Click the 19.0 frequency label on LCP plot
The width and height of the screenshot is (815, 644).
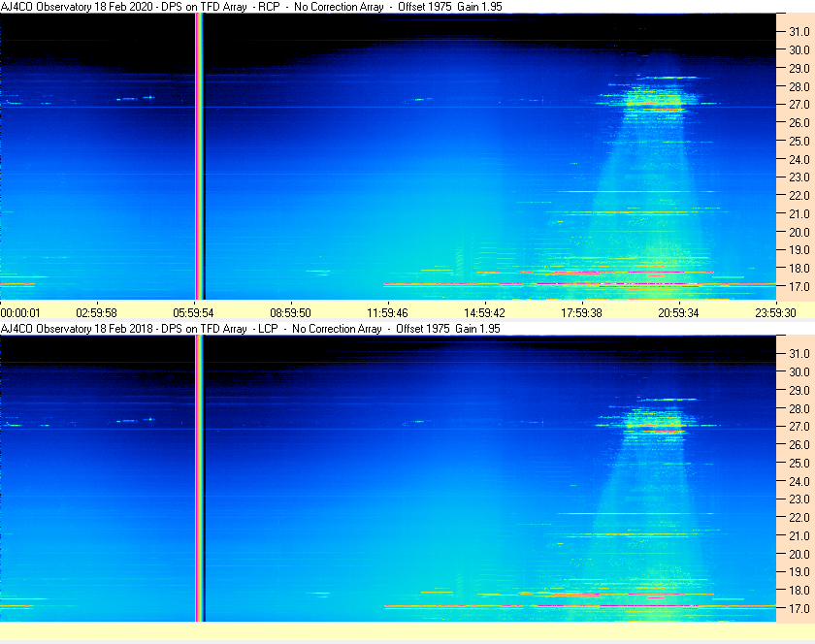tap(799, 572)
